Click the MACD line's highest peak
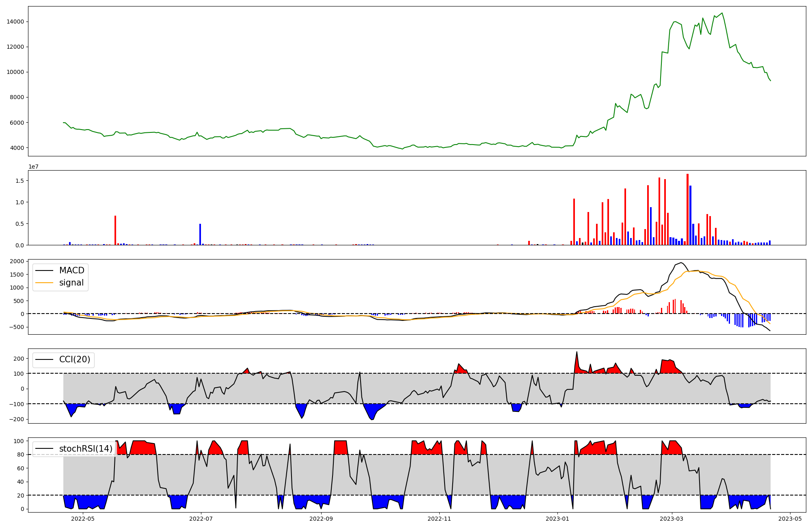812x528 pixels. 681,263
